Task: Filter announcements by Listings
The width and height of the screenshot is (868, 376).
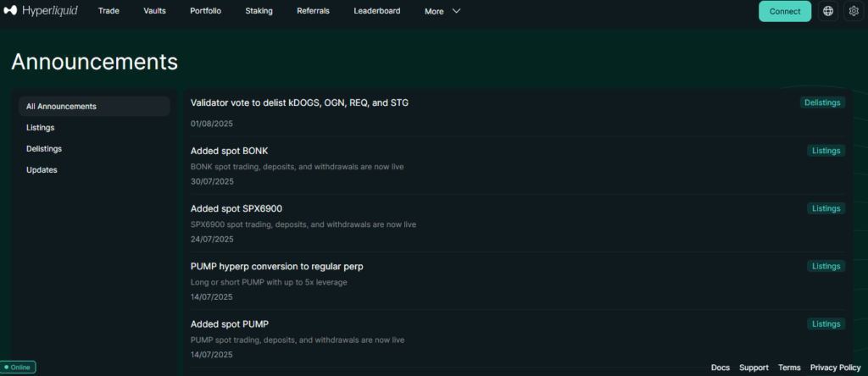Action: pyautogui.click(x=40, y=127)
